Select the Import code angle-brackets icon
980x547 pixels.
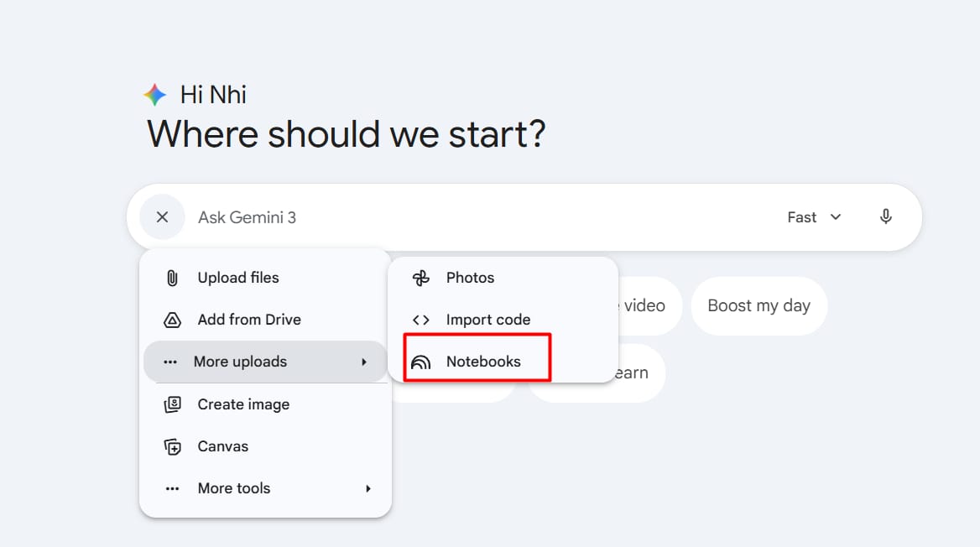pos(420,320)
